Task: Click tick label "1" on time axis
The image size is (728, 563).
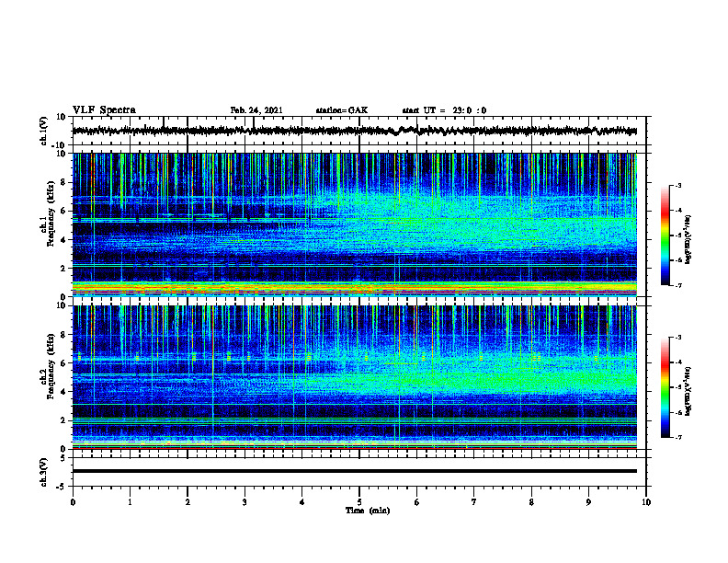Action: [x=130, y=502]
